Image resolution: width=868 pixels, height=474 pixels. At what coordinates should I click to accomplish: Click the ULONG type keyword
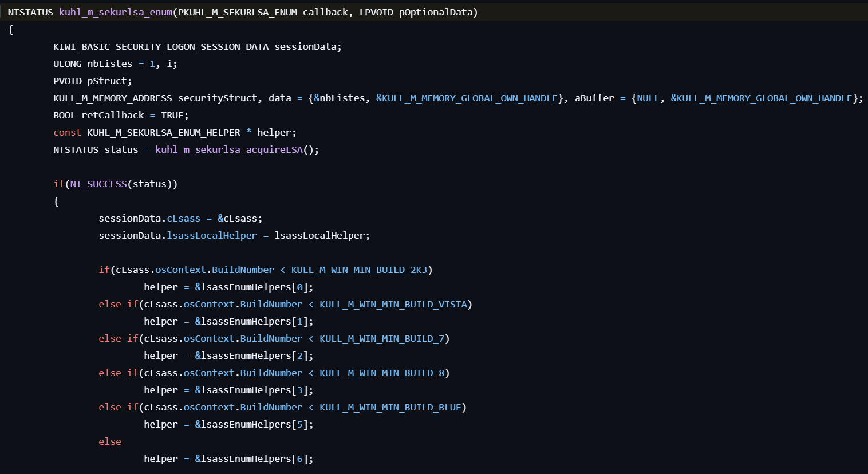(68, 64)
